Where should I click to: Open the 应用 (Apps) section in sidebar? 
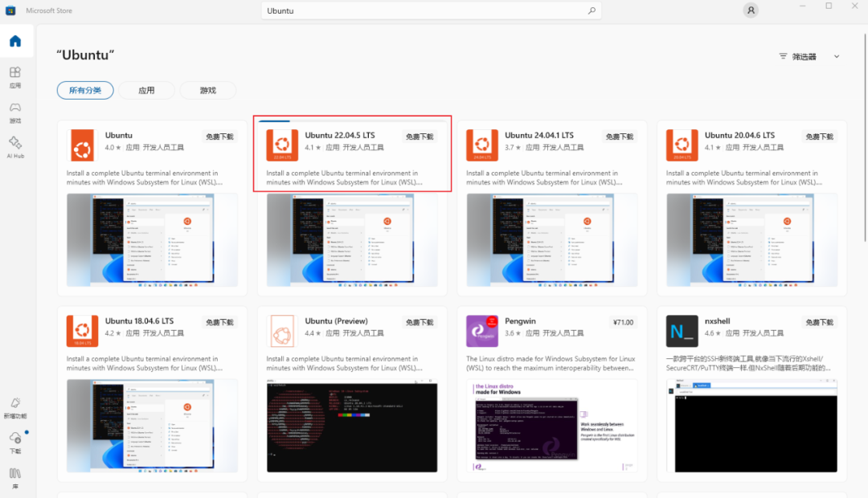pos(14,76)
